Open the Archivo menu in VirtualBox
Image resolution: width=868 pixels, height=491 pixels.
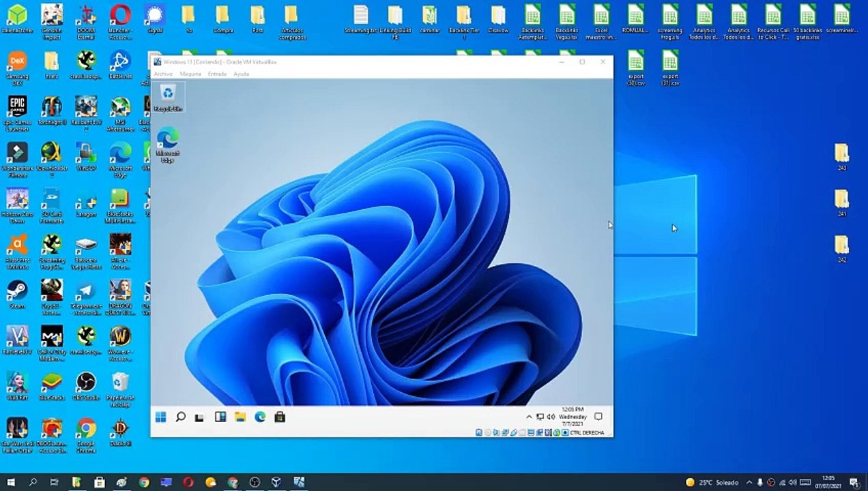click(163, 74)
